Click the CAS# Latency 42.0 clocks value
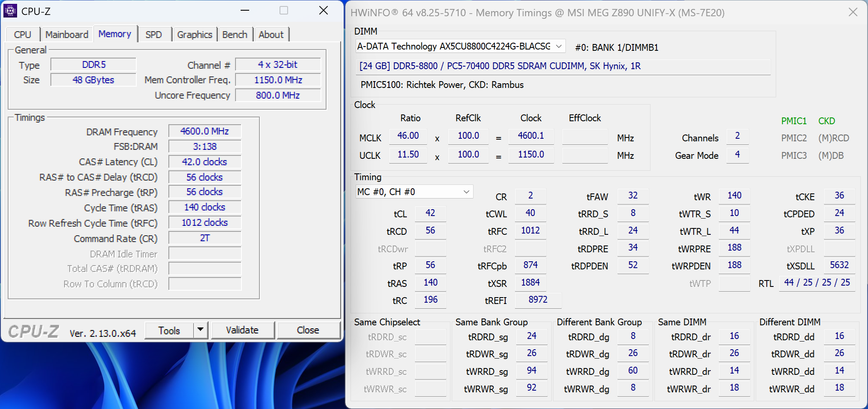 click(x=205, y=162)
